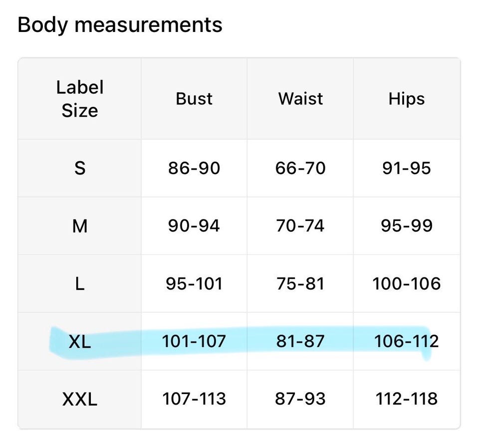Screen dimensions: 479x448
Task: Click the Waist column header
Action: click(300, 99)
